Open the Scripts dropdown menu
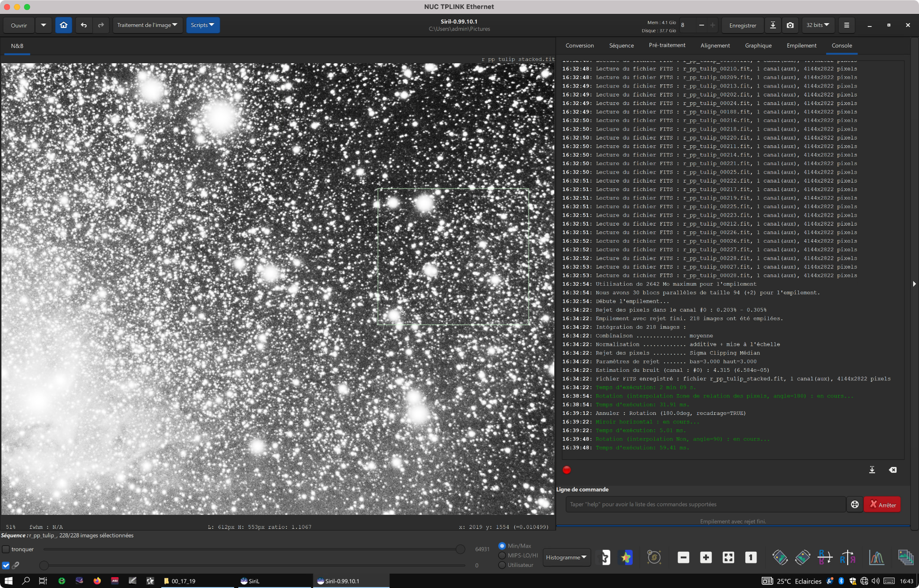 203,25
